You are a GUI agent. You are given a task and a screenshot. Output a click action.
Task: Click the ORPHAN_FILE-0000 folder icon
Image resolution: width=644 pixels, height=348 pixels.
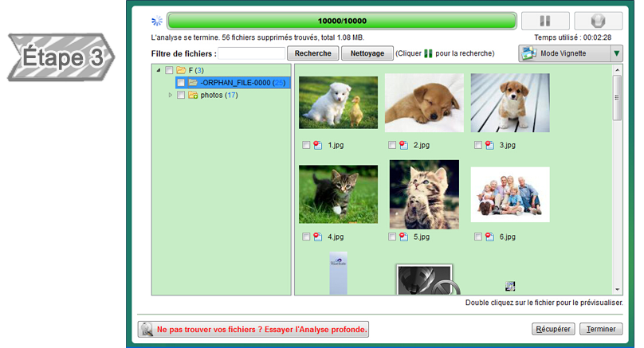[193, 83]
